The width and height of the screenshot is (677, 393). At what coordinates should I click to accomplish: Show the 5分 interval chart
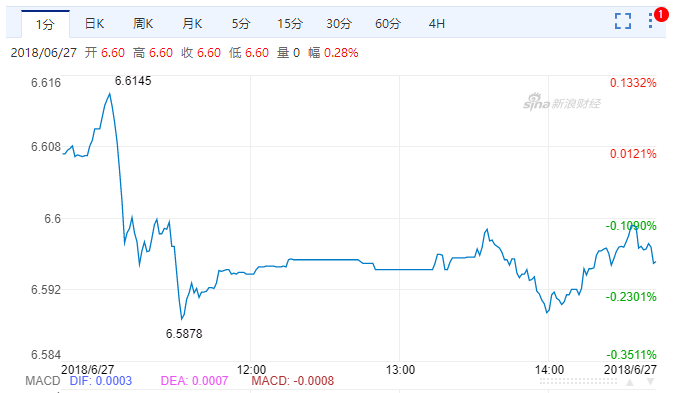241,23
